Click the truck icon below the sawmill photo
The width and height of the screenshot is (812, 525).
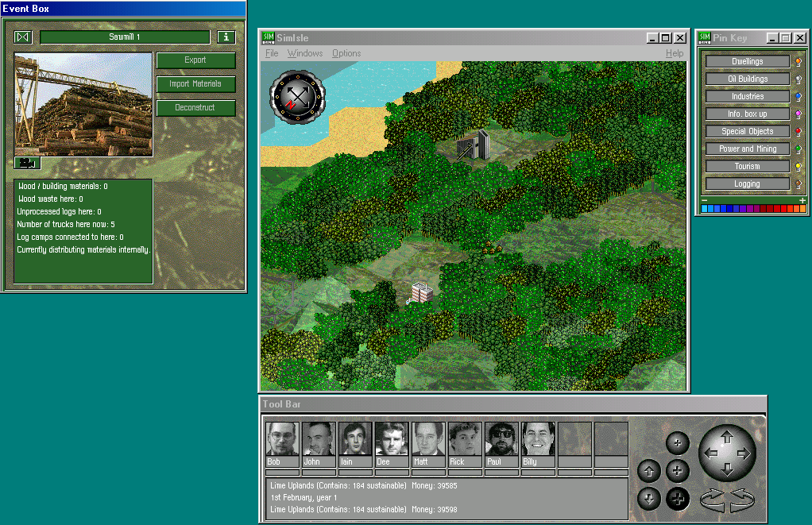(27, 163)
